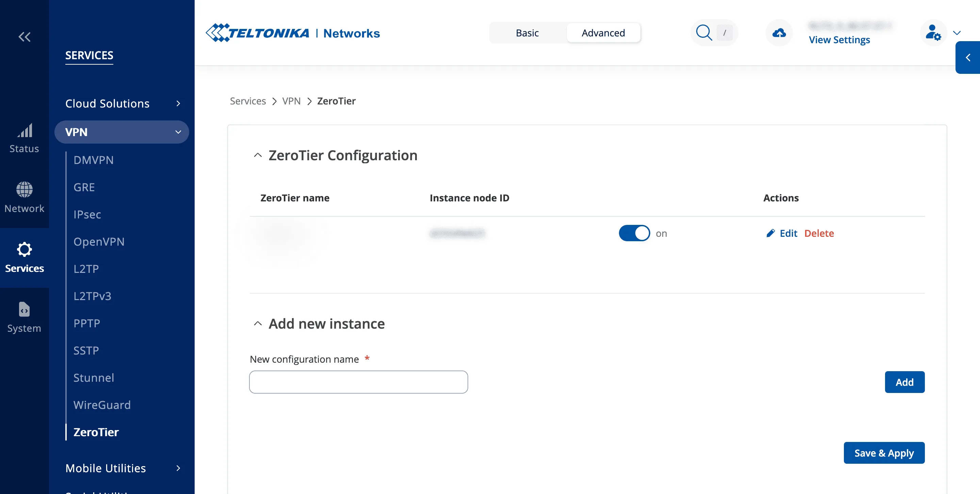Open OpenVPN in the VPN menu
This screenshot has width=980, height=494.
pyautogui.click(x=99, y=242)
